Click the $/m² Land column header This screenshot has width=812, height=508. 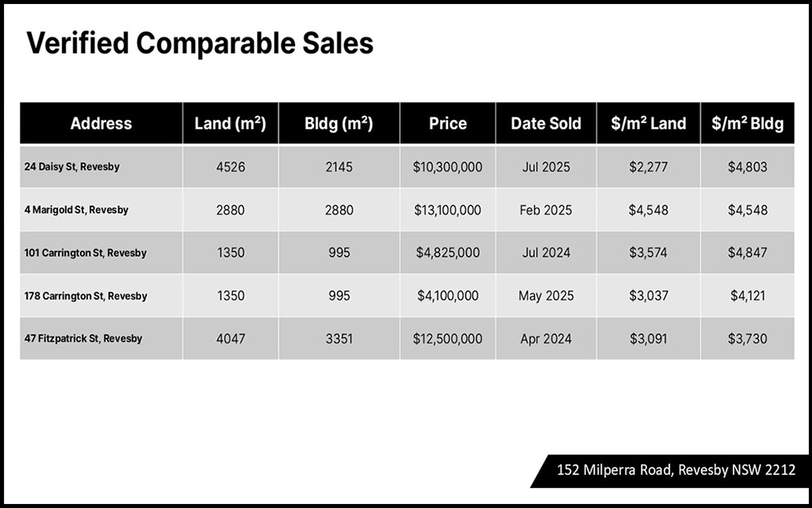click(649, 124)
